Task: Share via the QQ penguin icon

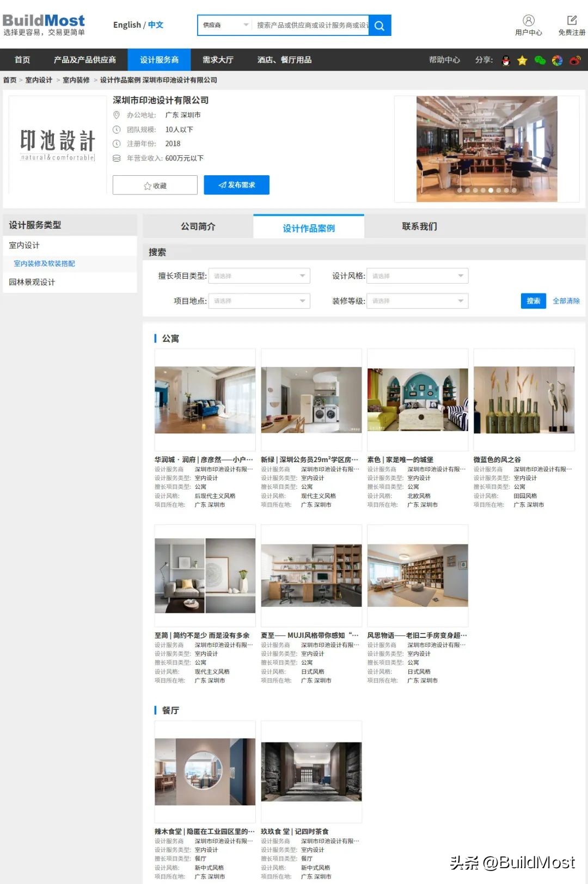Action: [x=506, y=60]
